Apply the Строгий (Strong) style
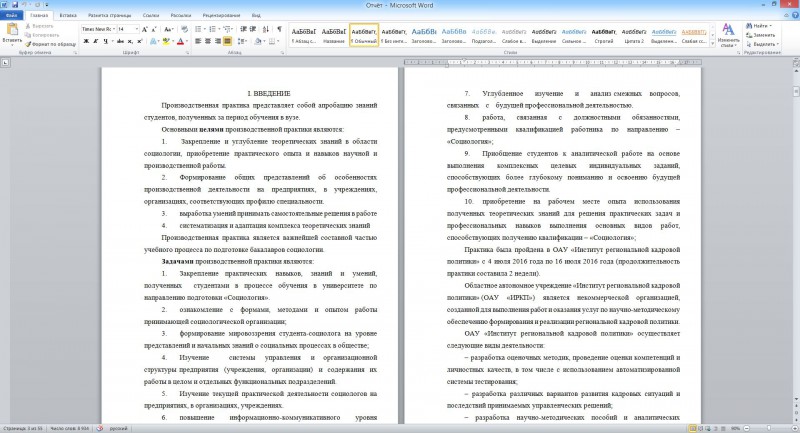Viewport: 800px width, 433px height. tap(604, 35)
